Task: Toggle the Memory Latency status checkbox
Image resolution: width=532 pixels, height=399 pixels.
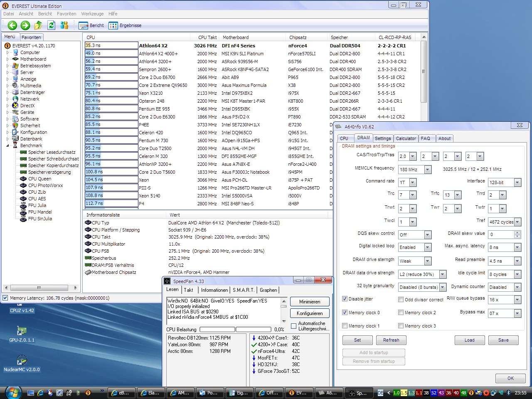Action: [x=5, y=298]
